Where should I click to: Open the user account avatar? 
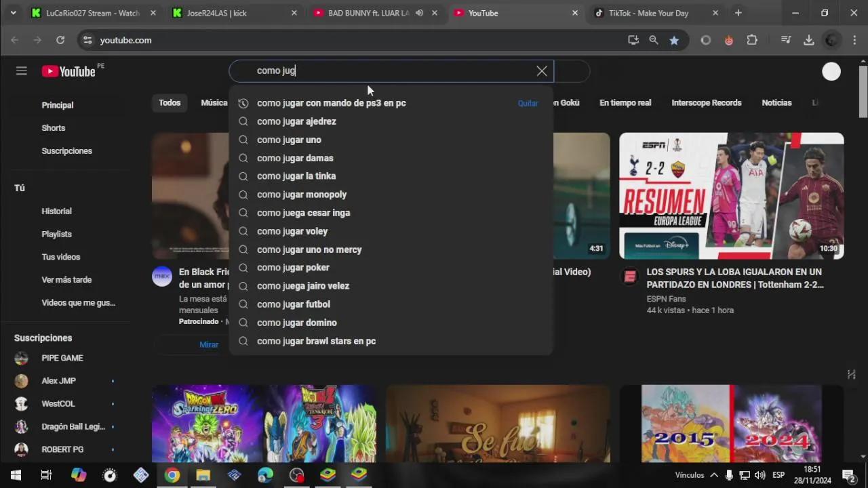tap(831, 71)
